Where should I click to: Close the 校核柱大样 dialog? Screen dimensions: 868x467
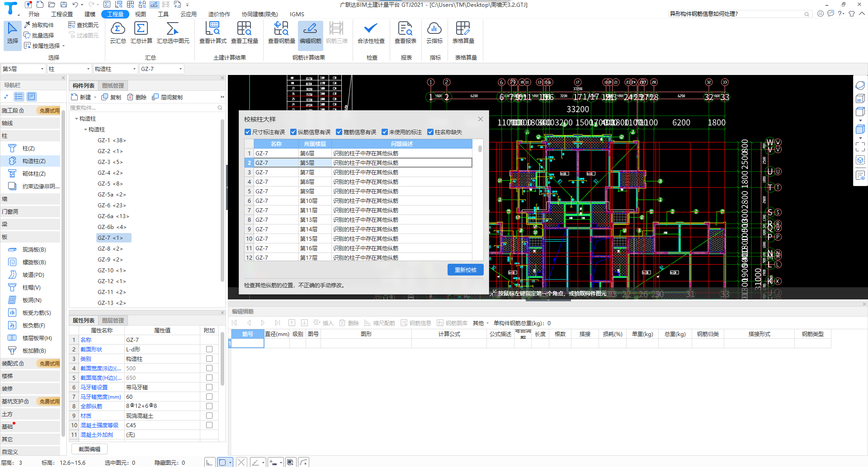[x=481, y=119]
